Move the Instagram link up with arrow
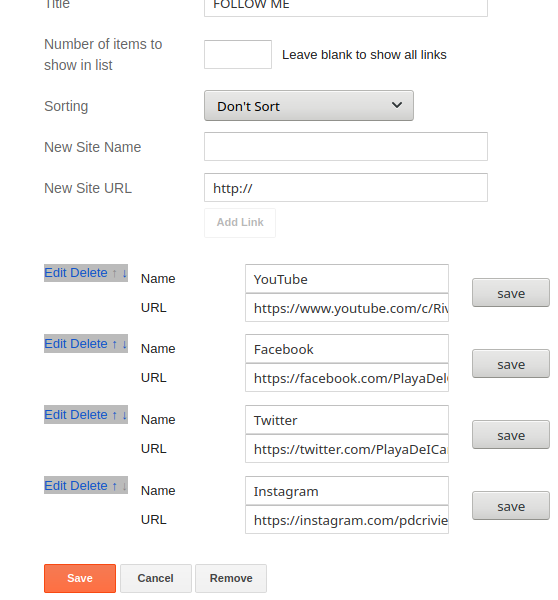Screen dimensions: 558x600 (x=114, y=486)
